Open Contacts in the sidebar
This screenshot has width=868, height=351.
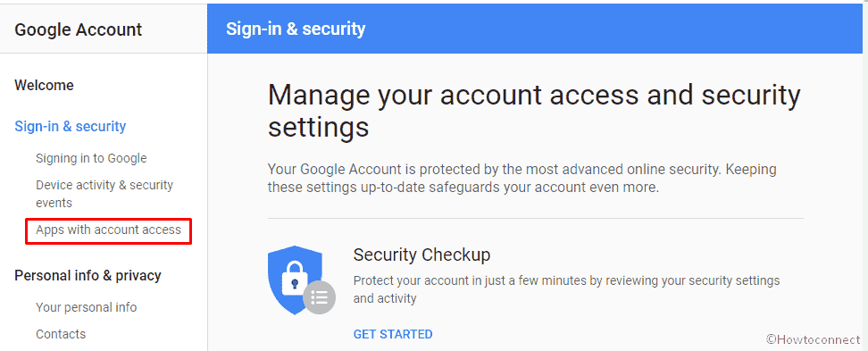point(61,334)
